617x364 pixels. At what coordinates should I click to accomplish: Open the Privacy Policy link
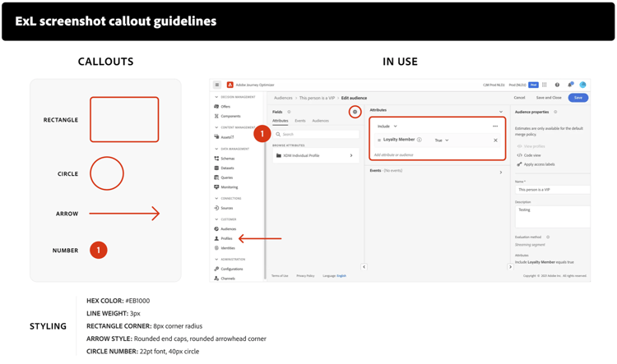point(305,276)
